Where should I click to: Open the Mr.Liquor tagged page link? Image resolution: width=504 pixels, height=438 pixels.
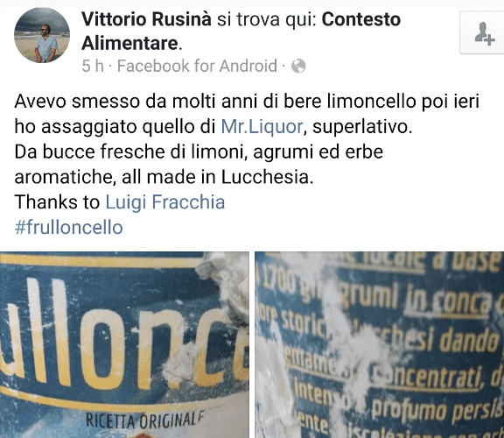point(262,127)
